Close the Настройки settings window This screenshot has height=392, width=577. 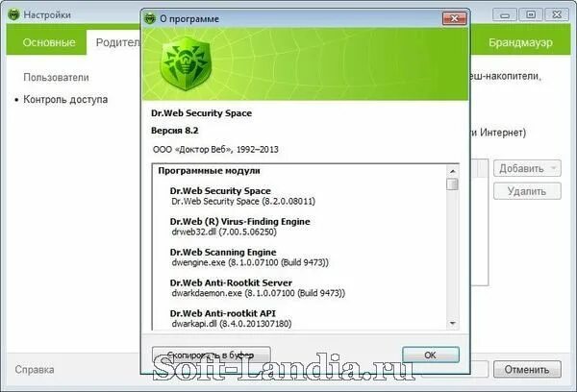pyautogui.click(x=557, y=14)
